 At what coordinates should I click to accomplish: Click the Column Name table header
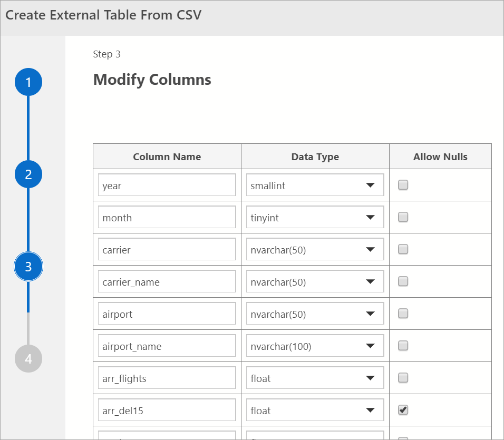click(x=167, y=157)
